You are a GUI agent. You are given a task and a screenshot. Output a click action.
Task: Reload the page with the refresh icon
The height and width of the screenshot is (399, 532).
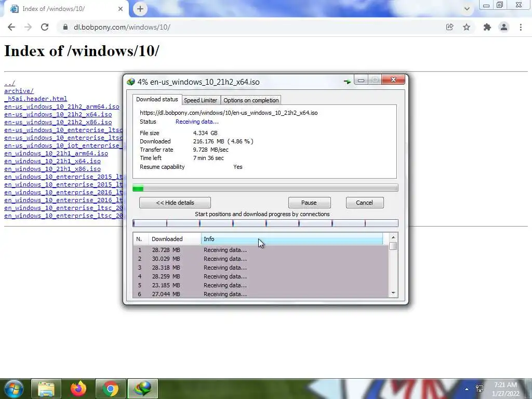45,27
